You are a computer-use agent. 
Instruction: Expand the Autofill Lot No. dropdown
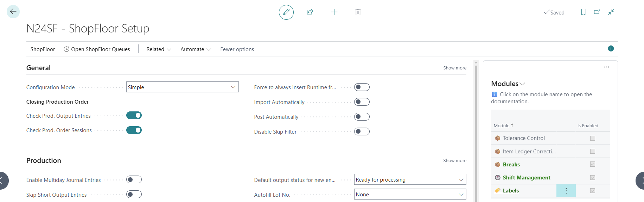[410, 195]
